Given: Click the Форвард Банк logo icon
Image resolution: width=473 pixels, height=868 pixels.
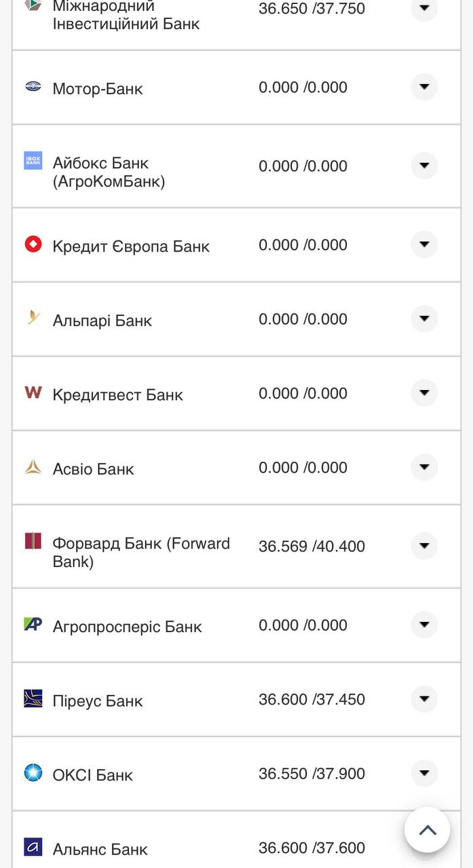Looking at the screenshot, I should 33,541.
